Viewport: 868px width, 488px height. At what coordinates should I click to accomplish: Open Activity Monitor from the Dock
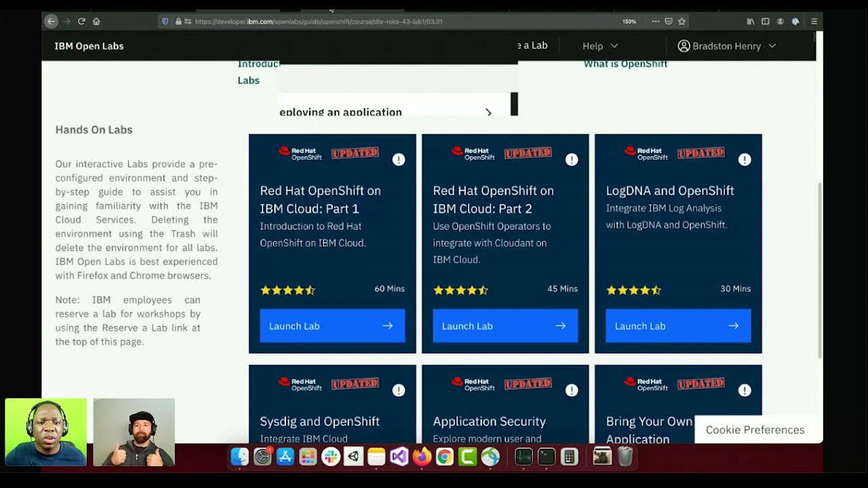[x=524, y=457]
